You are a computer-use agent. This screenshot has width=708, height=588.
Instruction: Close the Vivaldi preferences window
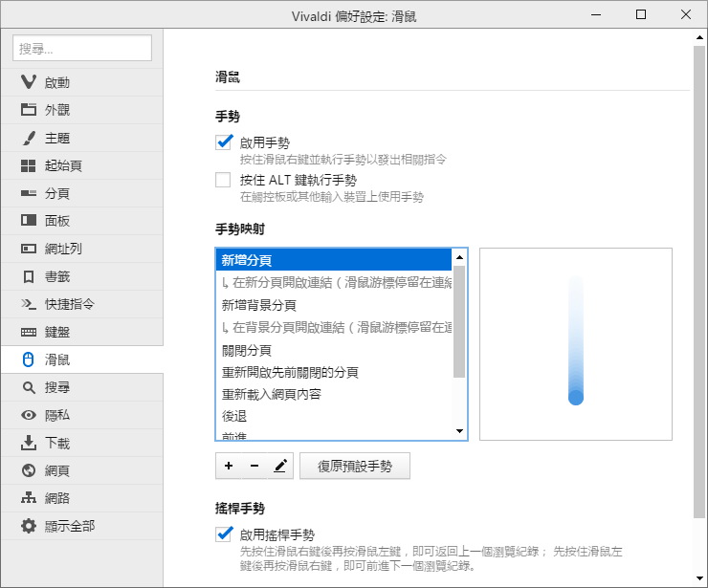(x=685, y=15)
